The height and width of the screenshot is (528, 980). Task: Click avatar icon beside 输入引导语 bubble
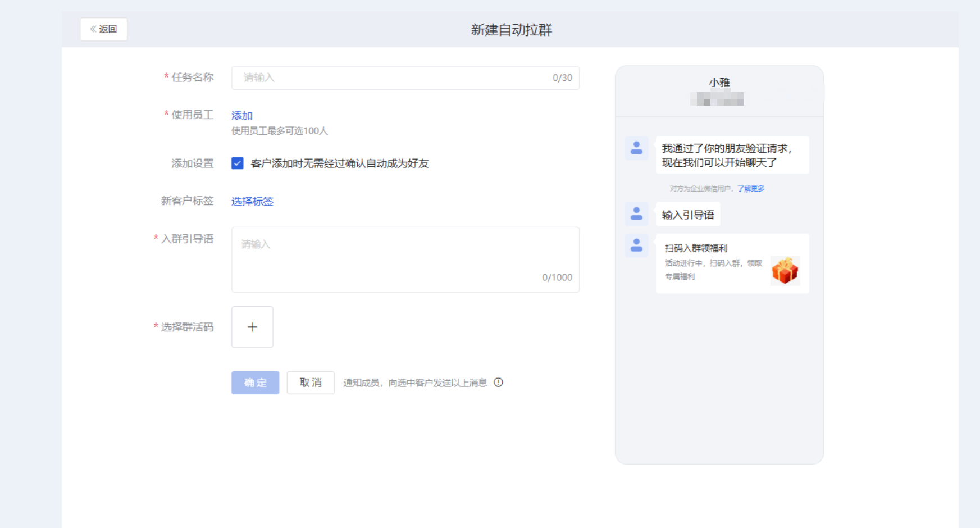(x=636, y=214)
